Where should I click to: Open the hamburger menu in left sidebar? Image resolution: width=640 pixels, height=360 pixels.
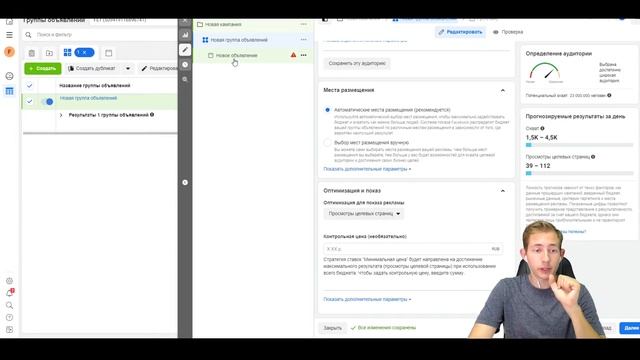(9, 35)
